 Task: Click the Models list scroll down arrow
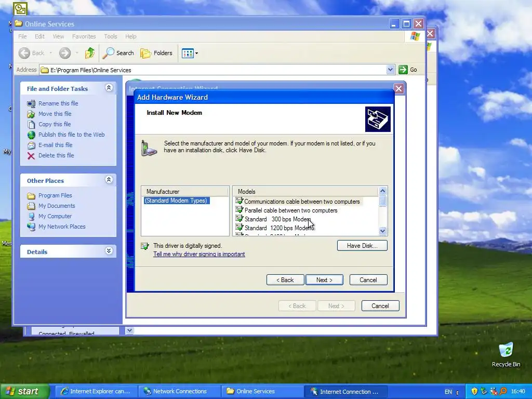(x=382, y=231)
